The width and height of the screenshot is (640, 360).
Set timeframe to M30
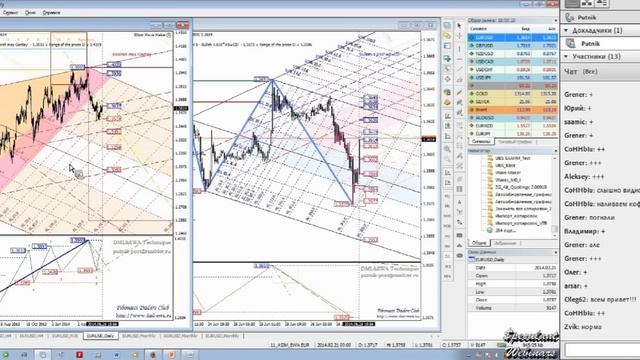coord(447,226)
